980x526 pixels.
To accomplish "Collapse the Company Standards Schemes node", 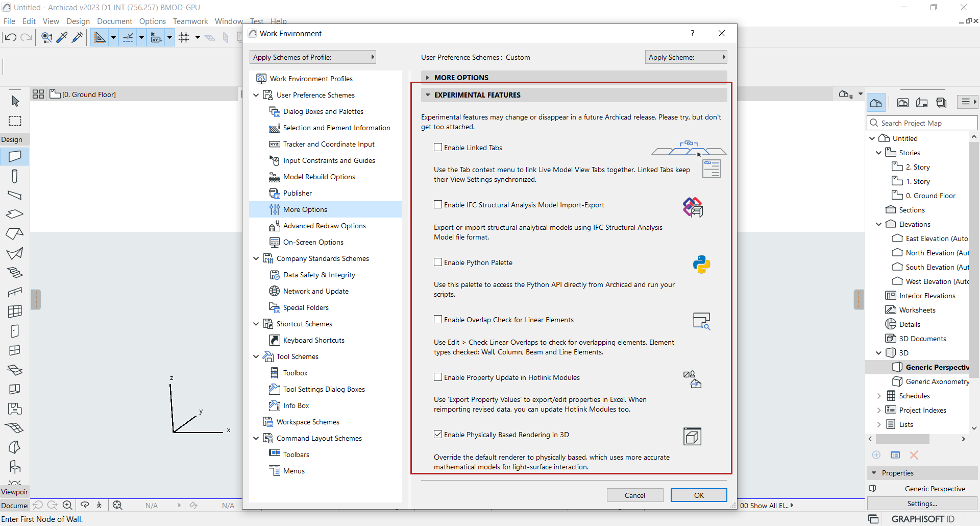I will point(256,258).
